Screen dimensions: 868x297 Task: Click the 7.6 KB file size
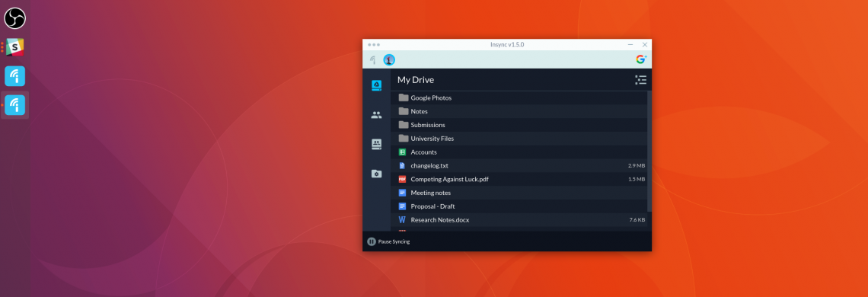[x=637, y=220]
